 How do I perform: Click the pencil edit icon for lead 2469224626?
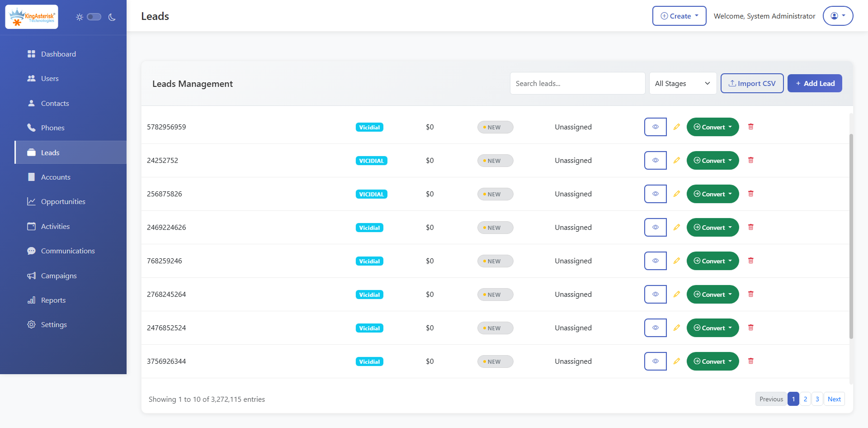click(676, 228)
